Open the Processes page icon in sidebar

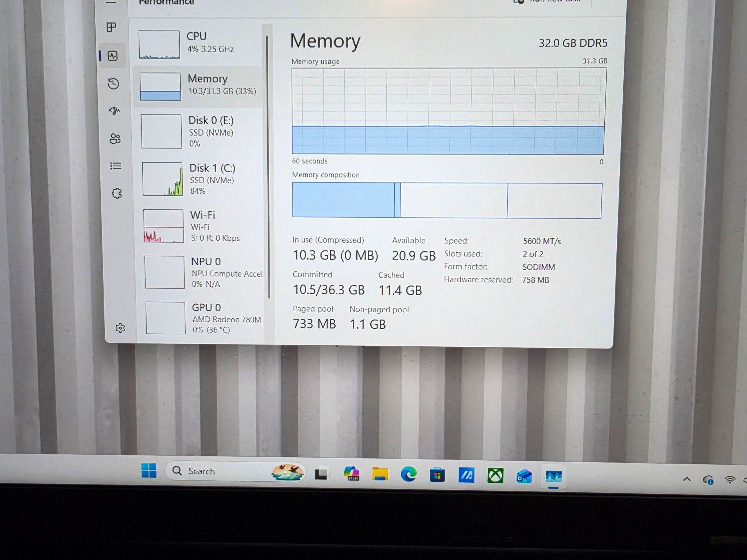coord(111,27)
